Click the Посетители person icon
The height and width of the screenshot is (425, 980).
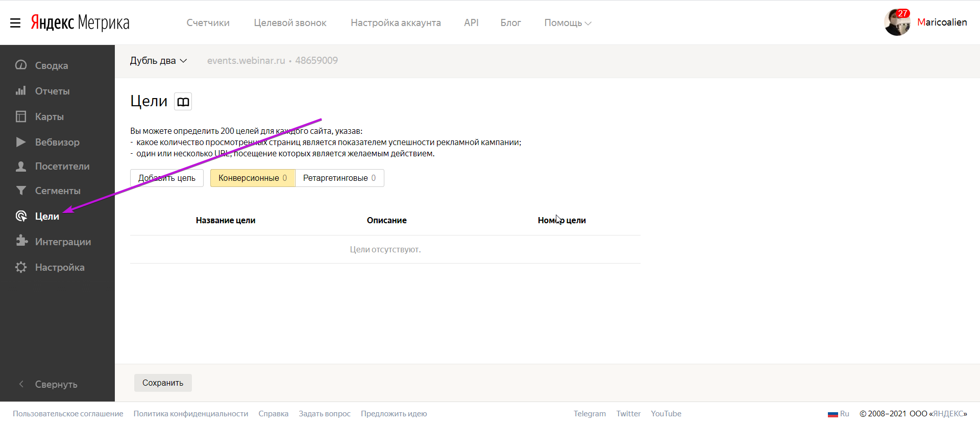point(21,166)
